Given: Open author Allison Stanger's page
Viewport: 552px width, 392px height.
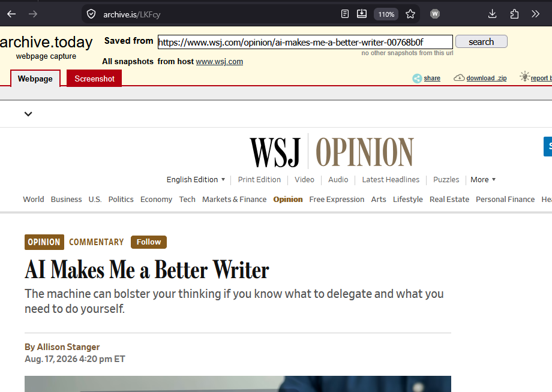Looking at the screenshot, I should [68, 347].
